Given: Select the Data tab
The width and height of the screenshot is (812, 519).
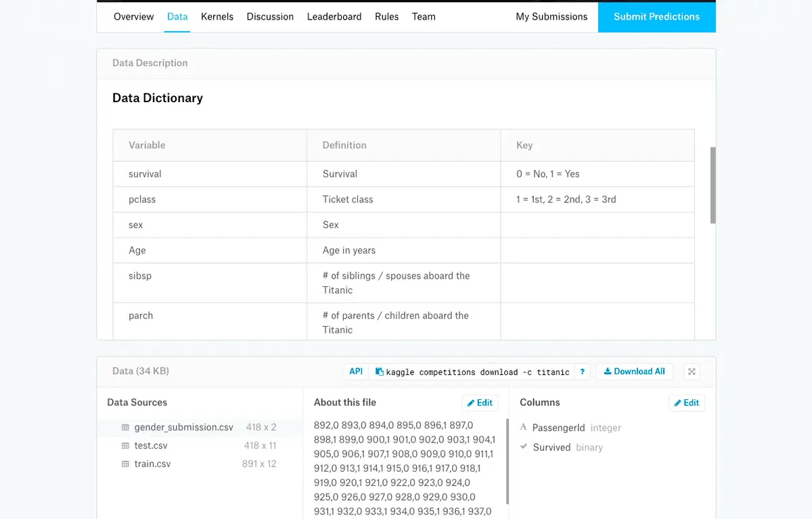Looking at the screenshot, I should [177, 16].
